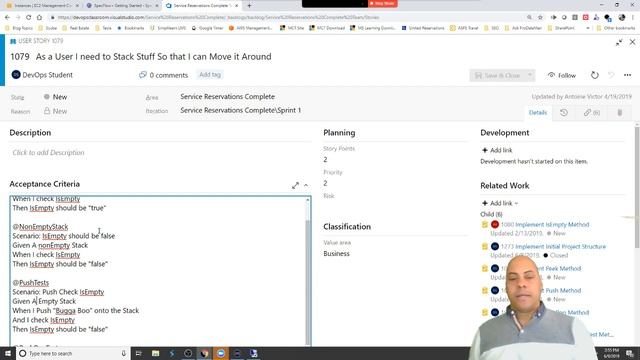640x360 pixels.
Task: Open the browser home page icon
Action: point(39,18)
